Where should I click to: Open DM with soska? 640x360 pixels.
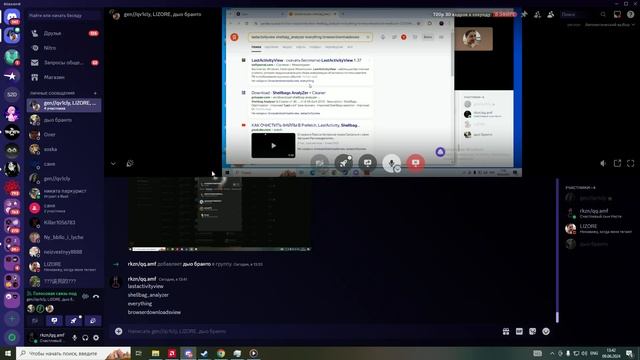coord(64,149)
